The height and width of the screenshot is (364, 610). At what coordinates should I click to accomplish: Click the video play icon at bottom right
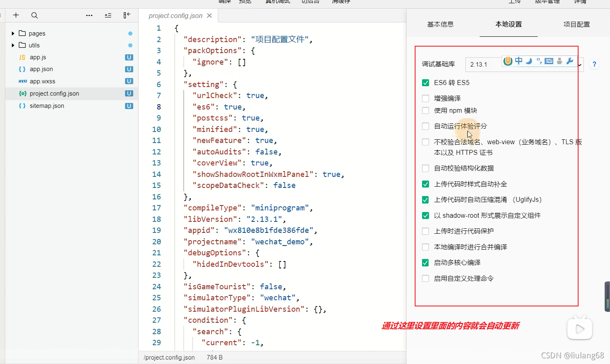(580, 328)
